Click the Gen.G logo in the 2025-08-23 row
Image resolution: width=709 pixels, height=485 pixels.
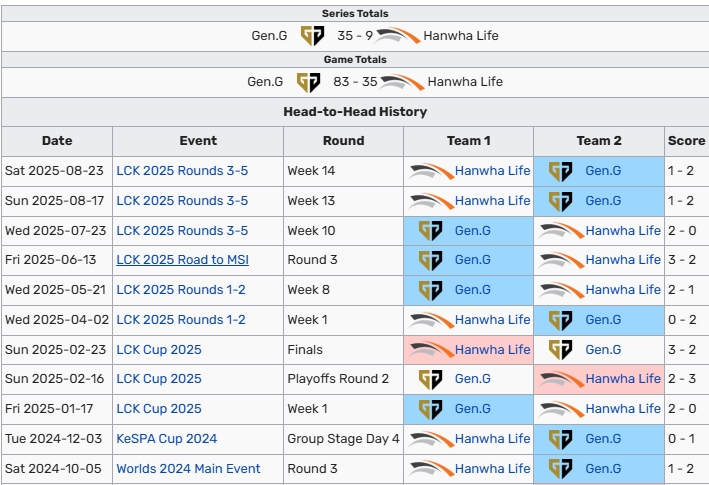[560, 171]
